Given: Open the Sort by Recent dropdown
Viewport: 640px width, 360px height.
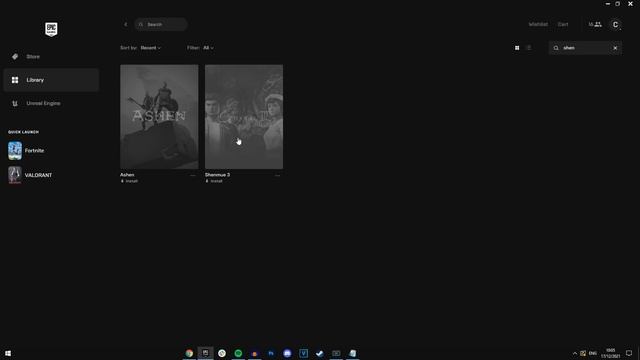Looking at the screenshot, I should pos(151,48).
